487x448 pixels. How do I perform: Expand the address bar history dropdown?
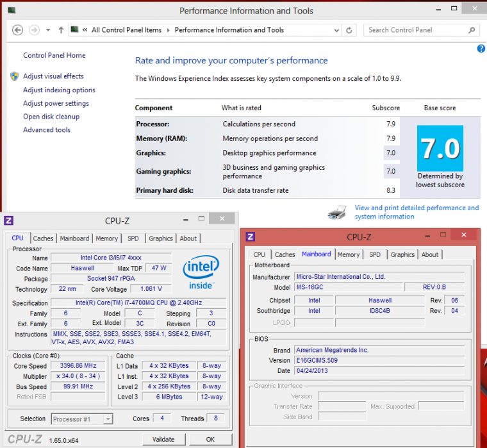click(336, 30)
